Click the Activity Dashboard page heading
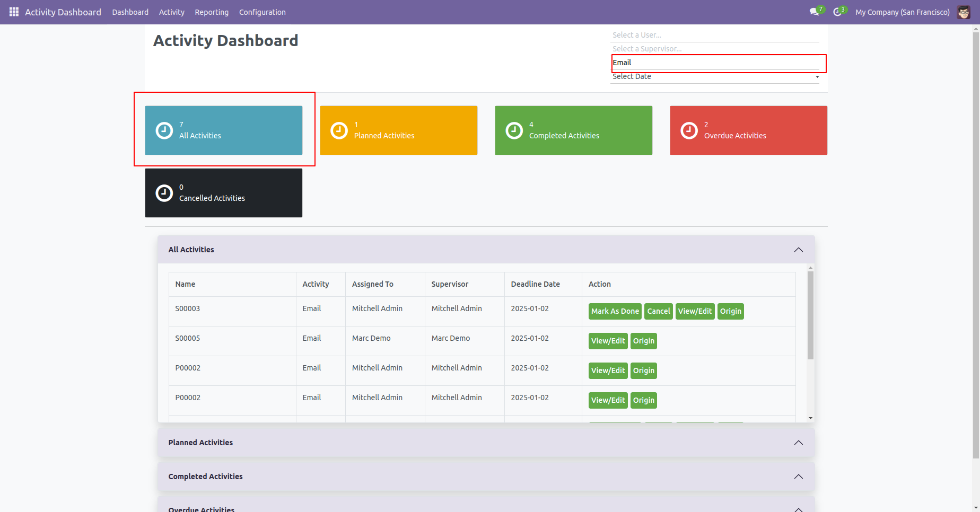The width and height of the screenshot is (980, 512). click(226, 41)
